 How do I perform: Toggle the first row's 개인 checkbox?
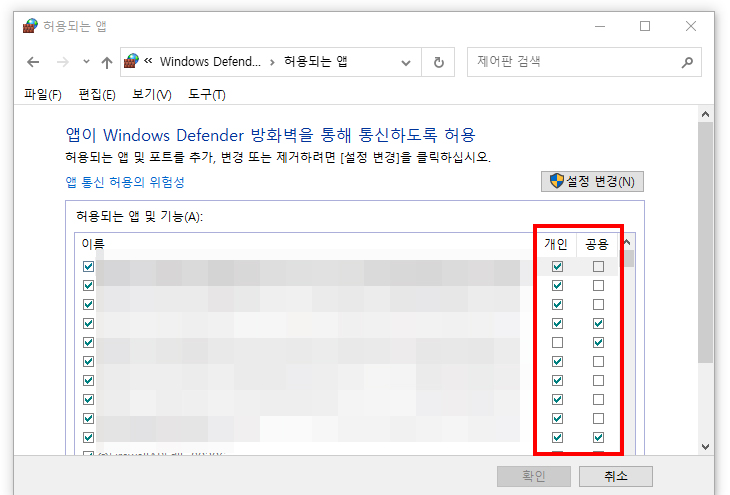pos(557,266)
